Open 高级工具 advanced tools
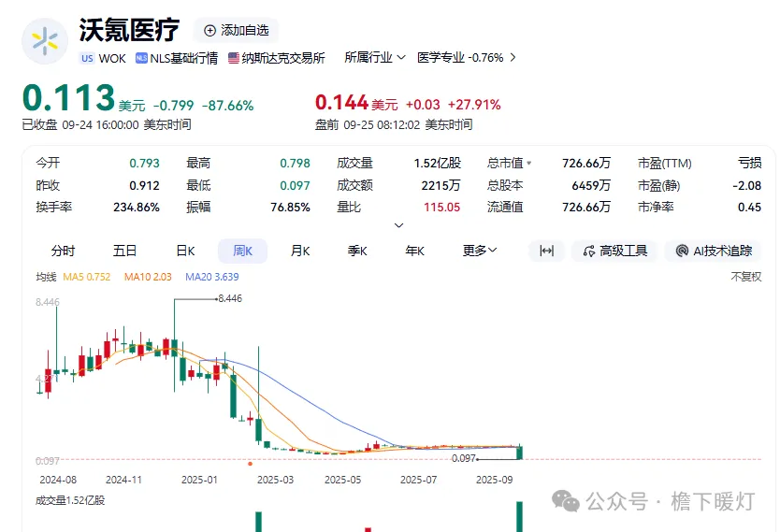Image resolution: width=780 pixels, height=532 pixels. pyautogui.click(x=614, y=251)
